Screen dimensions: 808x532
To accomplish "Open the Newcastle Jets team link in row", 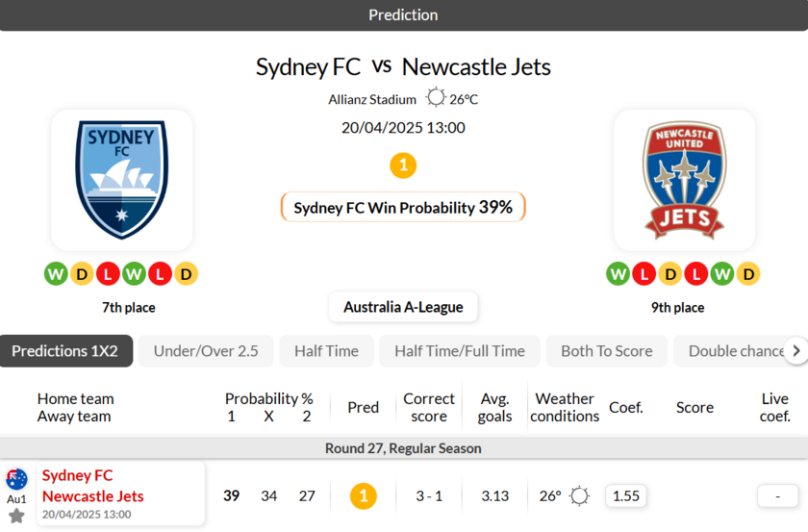I will click(93, 496).
